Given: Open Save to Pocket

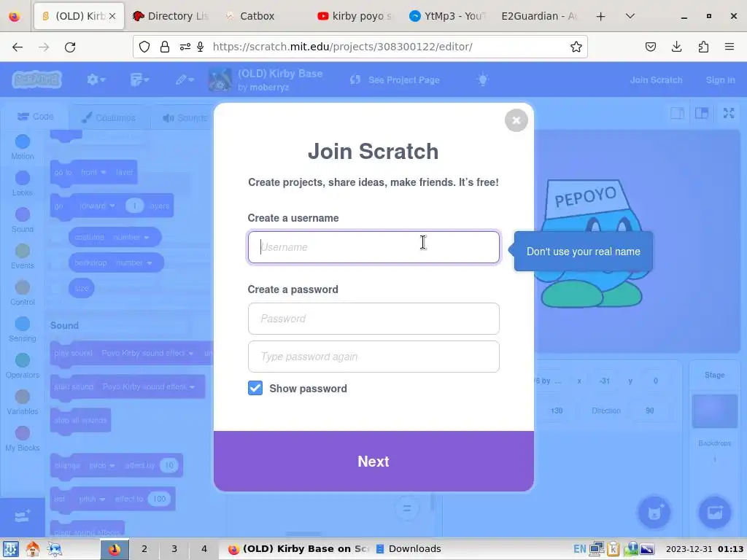Looking at the screenshot, I should 650,47.
